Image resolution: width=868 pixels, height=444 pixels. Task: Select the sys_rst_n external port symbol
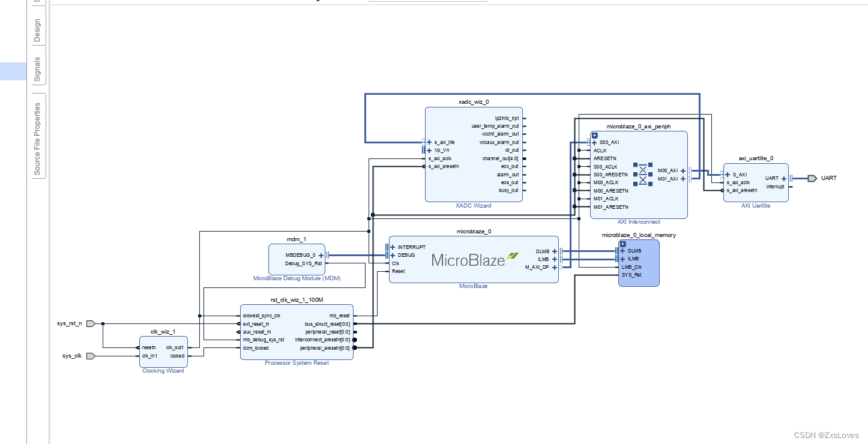click(91, 323)
